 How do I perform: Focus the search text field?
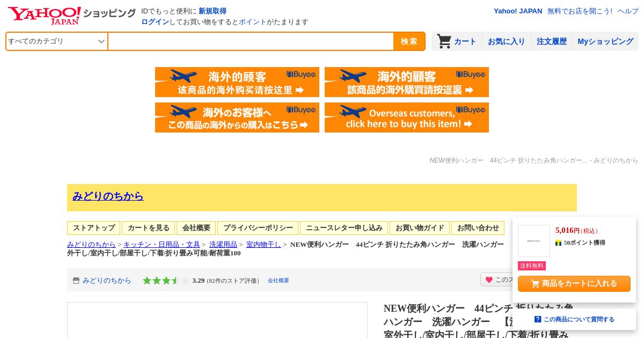tap(251, 41)
